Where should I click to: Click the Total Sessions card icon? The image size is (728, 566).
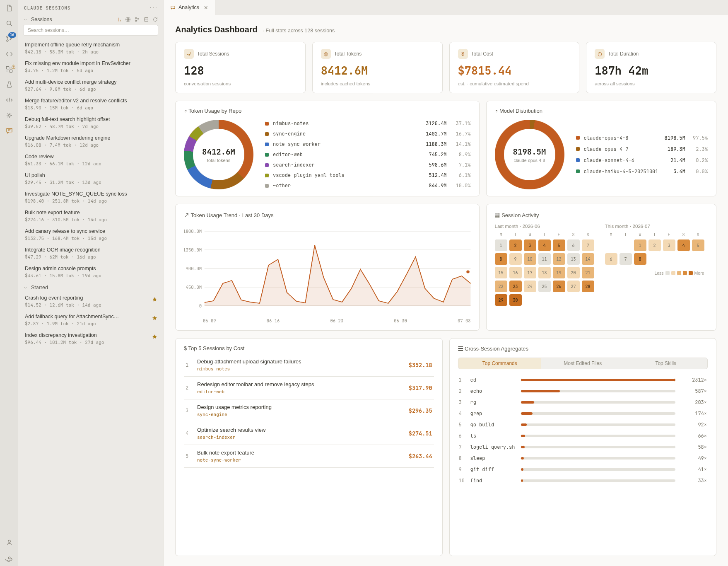[189, 54]
